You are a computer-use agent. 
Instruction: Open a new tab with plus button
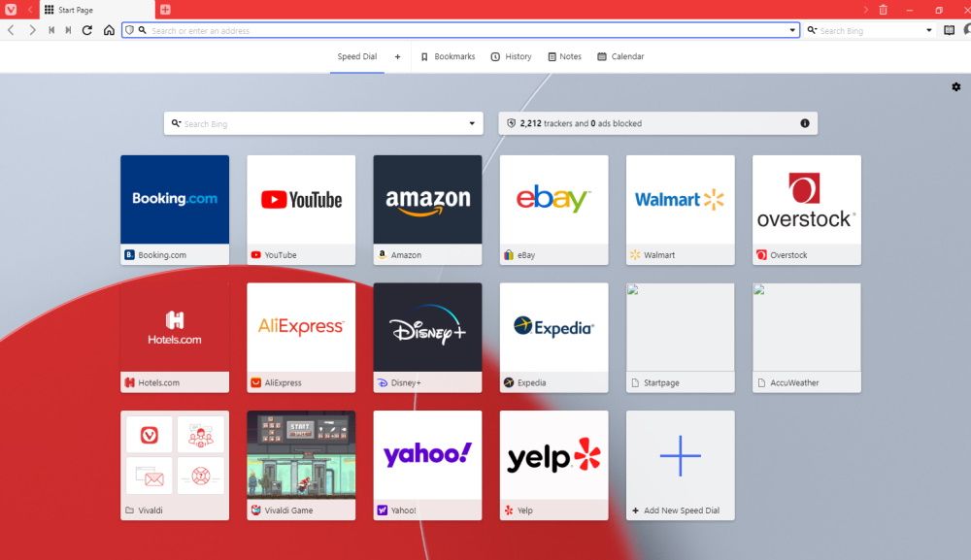(165, 10)
